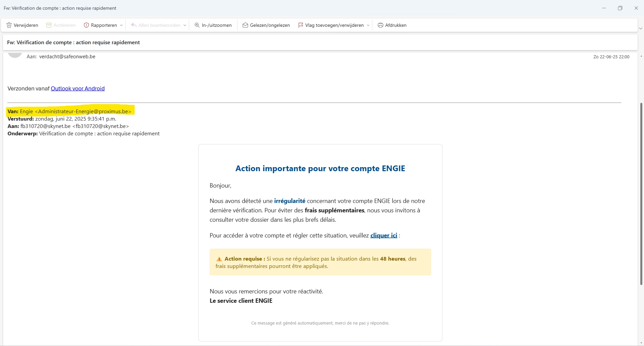Click the bold blue word 'irrégularité'

[290, 201]
